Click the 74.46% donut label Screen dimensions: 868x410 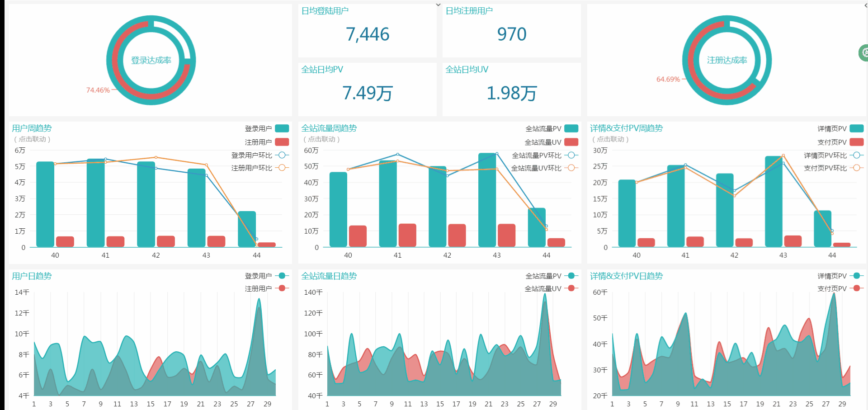98,90
